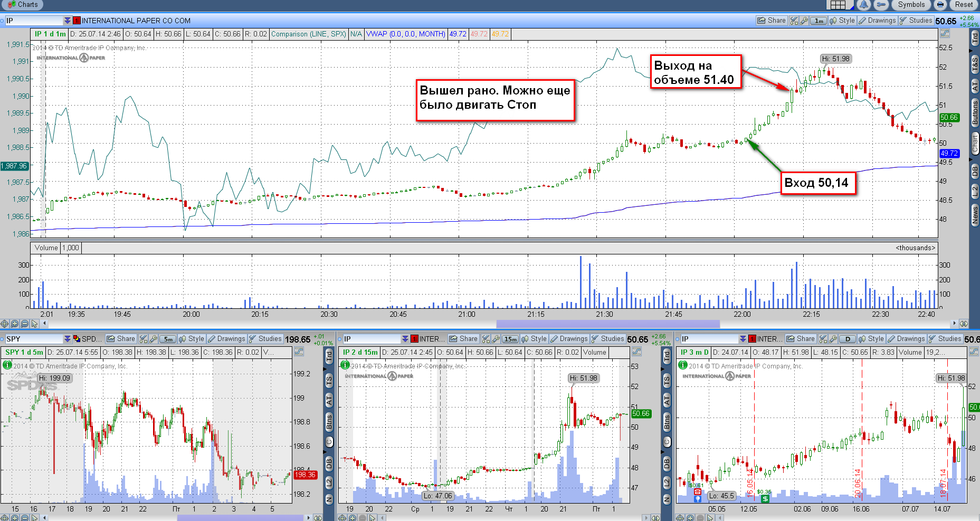The width and height of the screenshot is (980, 521).
Task: Zoom in on main chart
Action: (x=15, y=324)
